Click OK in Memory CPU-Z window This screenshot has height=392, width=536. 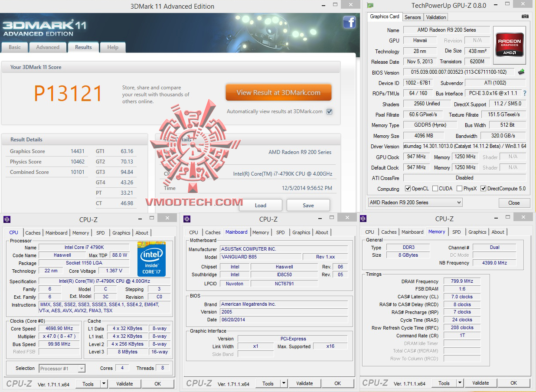pyautogui.click(x=514, y=383)
